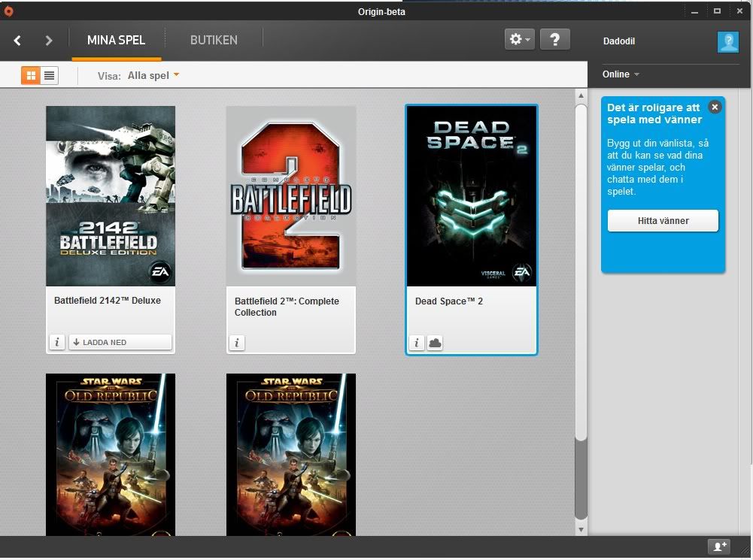Screen dimensions: 753x560
Task: Select the Battlefield 2142 Deluxe cover art
Action: point(111,196)
